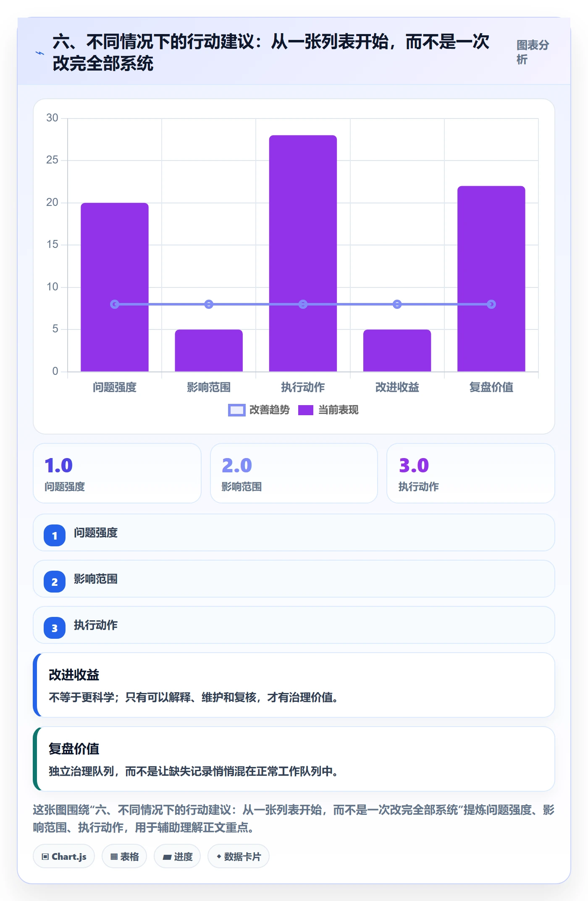
Task: Toggle the 当前表现 legend swatch
Action: click(306, 410)
